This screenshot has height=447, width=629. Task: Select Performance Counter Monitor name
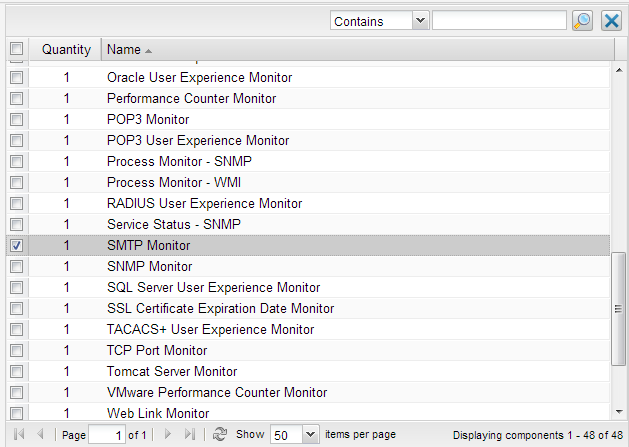(191, 98)
